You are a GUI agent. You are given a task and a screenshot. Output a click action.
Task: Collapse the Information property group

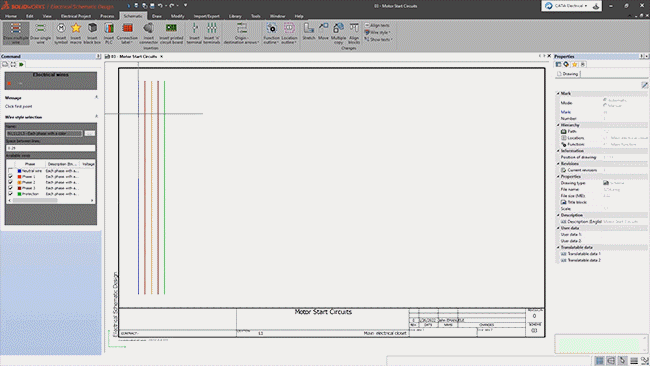(x=558, y=151)
